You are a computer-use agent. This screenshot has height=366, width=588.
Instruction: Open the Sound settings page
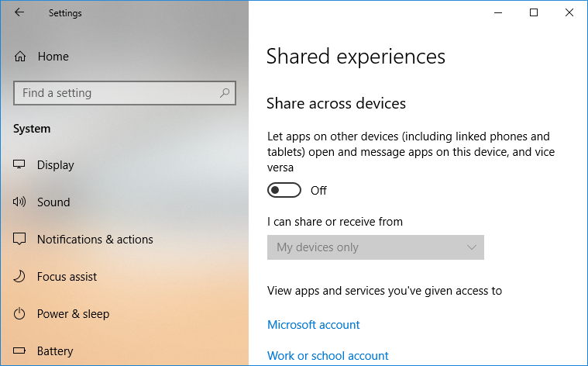(x=53, y=202)
